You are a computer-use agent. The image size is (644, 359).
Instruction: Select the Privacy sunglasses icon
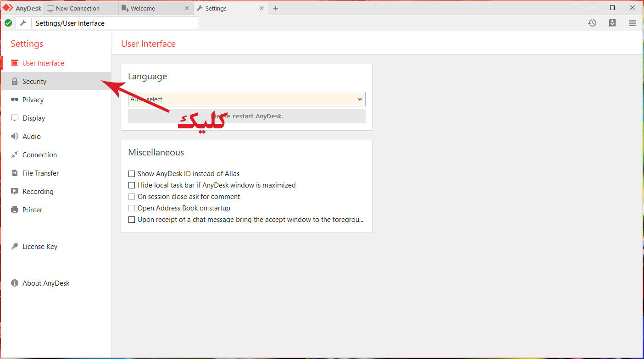15,100
